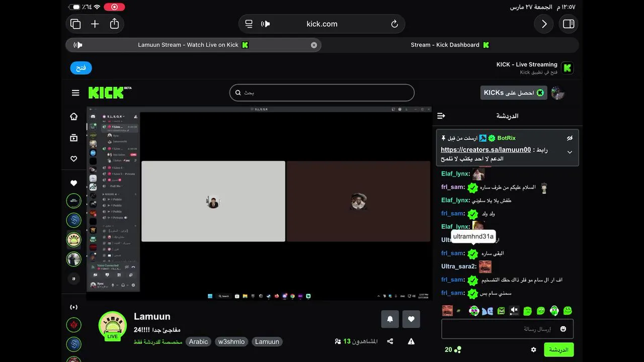
Task: Open the creators.sa/lamuun00 link
Action: [486, 150]
